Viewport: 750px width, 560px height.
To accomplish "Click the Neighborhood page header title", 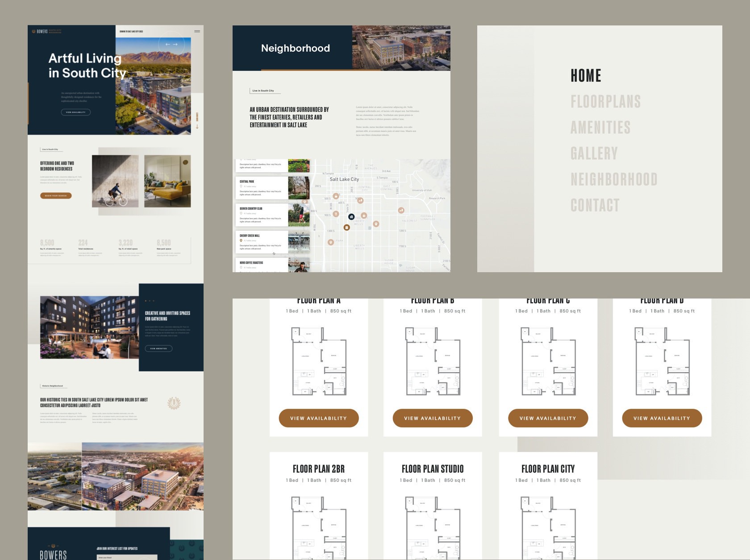I will coord(296,48).
